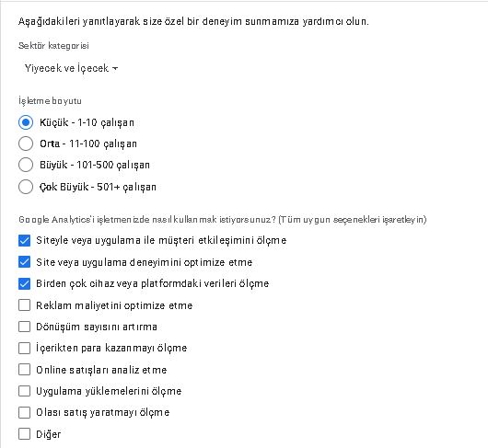Click the dropdown arrow beside Yiyecek ve İçecek
This screenshot has height=448, width=488.
[x=115, y=68]
